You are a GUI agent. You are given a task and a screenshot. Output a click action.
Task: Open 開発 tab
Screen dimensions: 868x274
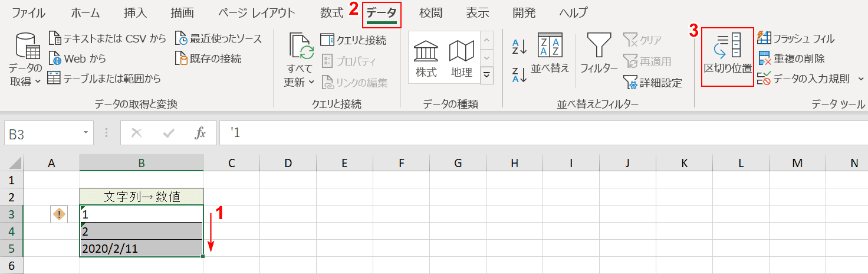(x=524, y=12)
